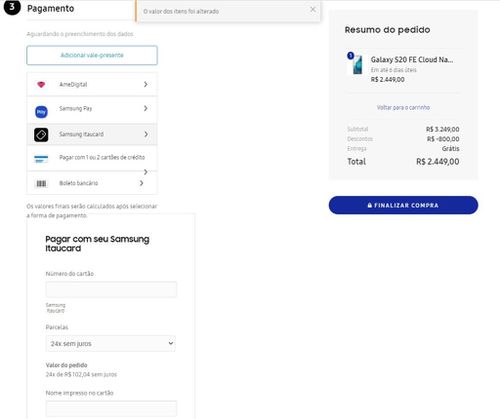Select Samsung Itaucard payment method

click(x=92, y=134)
